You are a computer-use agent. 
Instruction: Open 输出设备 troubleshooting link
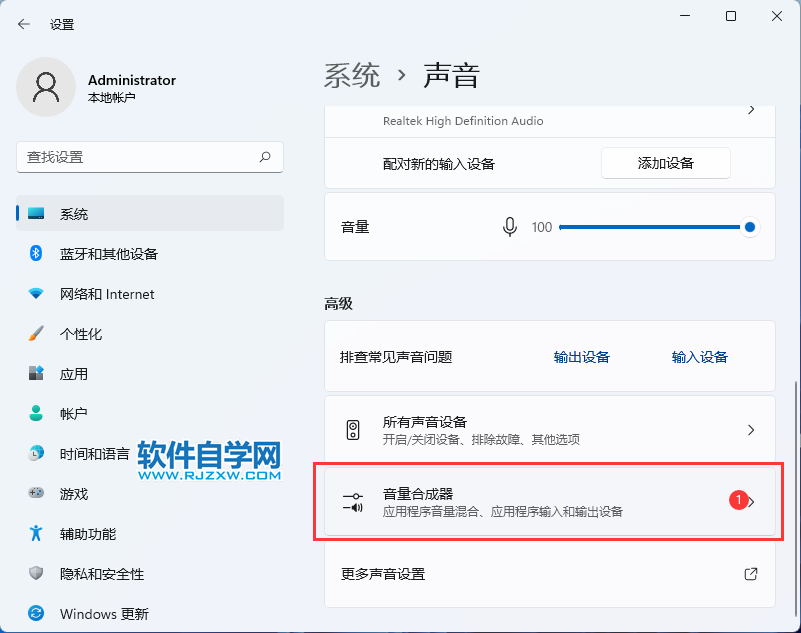pos(581,356)
